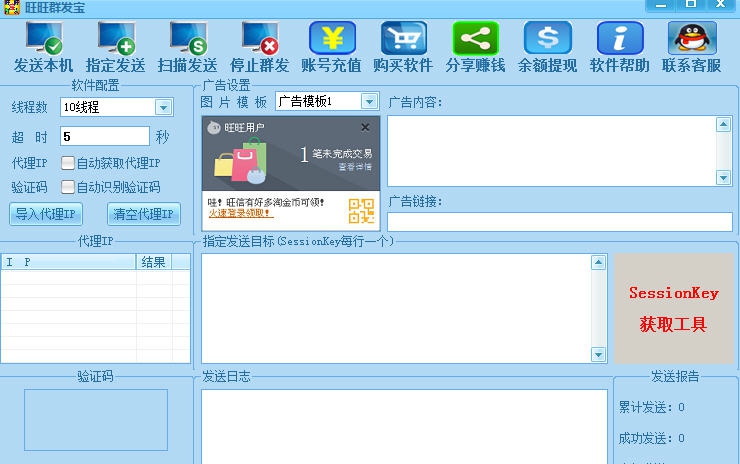Click the I P column header
This screenshot has height=464, width=740.
tap(68, 262)
